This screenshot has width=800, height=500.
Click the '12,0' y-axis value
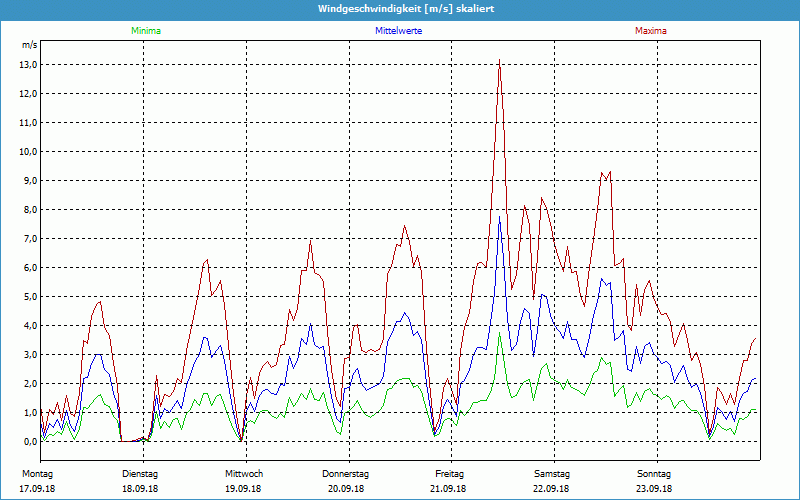[28, 94]
